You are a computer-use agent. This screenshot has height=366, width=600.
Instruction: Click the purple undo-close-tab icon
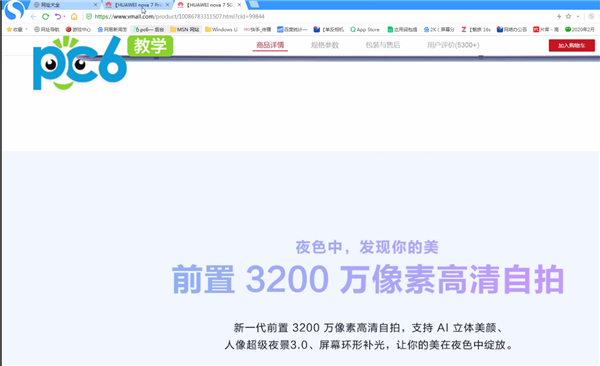tap(58, 16)
